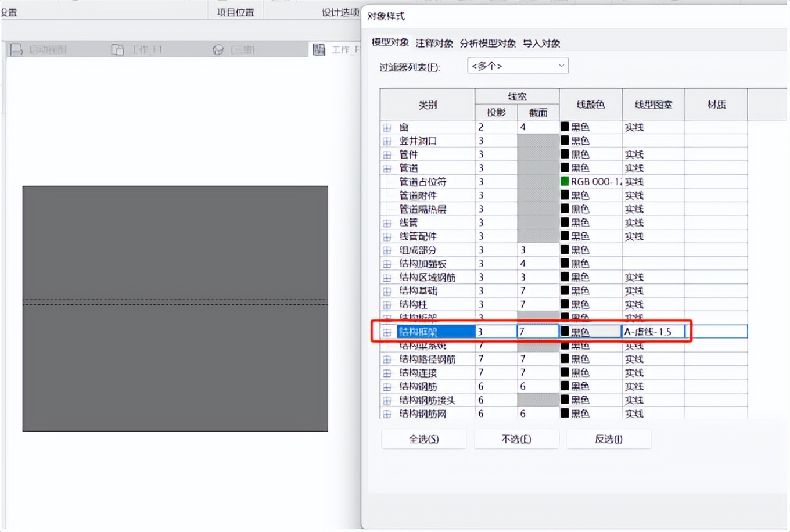Viewport: 790px width, 532px height.
Task: Click the 启动视图 view tab icon
Action: 16,50
